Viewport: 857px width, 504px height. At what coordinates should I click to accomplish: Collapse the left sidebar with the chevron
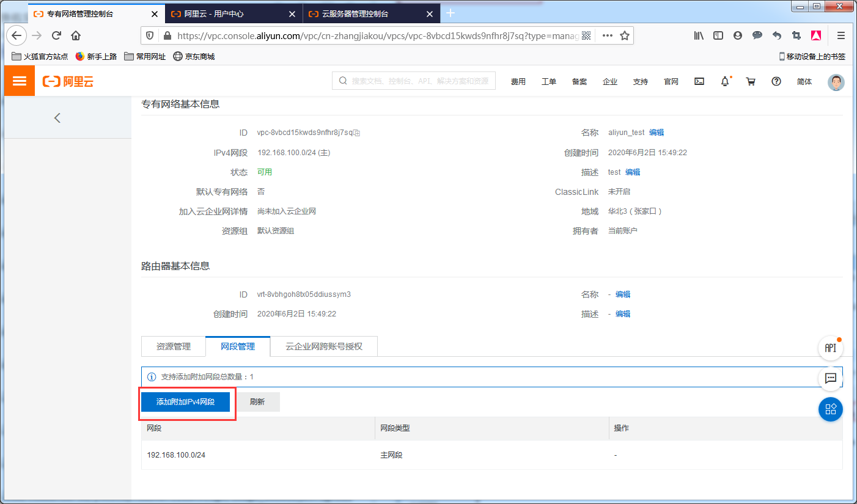(x=57, y=117)
